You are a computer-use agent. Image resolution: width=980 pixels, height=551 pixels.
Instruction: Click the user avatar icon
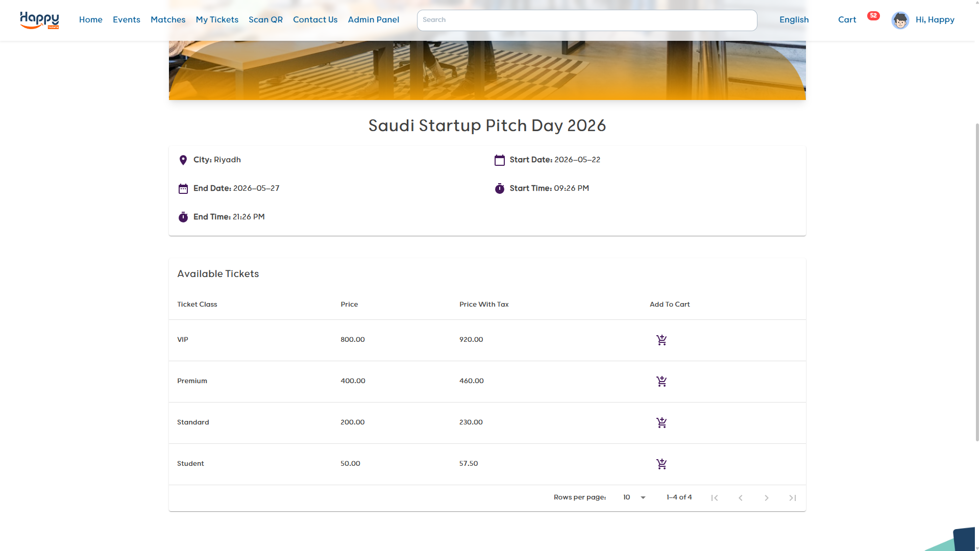click(900, 20)
